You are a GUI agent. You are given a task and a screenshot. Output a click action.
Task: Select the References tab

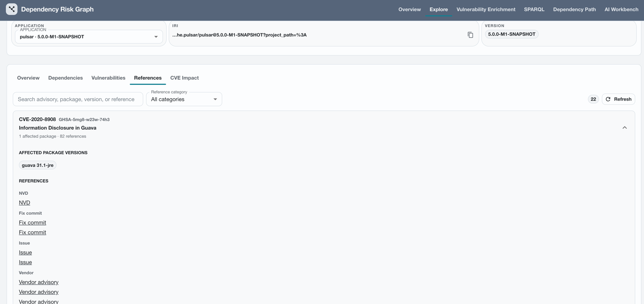tap(148, 78)
